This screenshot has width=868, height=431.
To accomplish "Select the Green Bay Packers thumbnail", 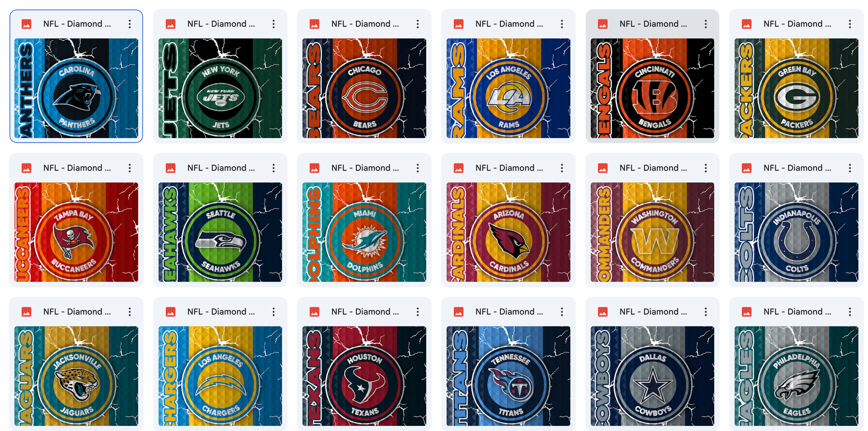I will pos(796,88).
